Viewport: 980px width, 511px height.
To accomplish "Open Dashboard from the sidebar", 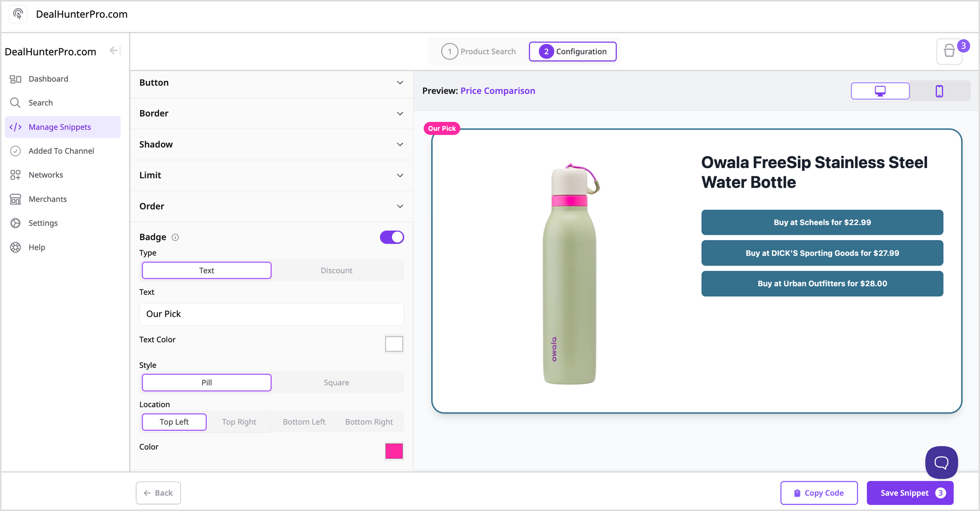I will coord(63,79).
